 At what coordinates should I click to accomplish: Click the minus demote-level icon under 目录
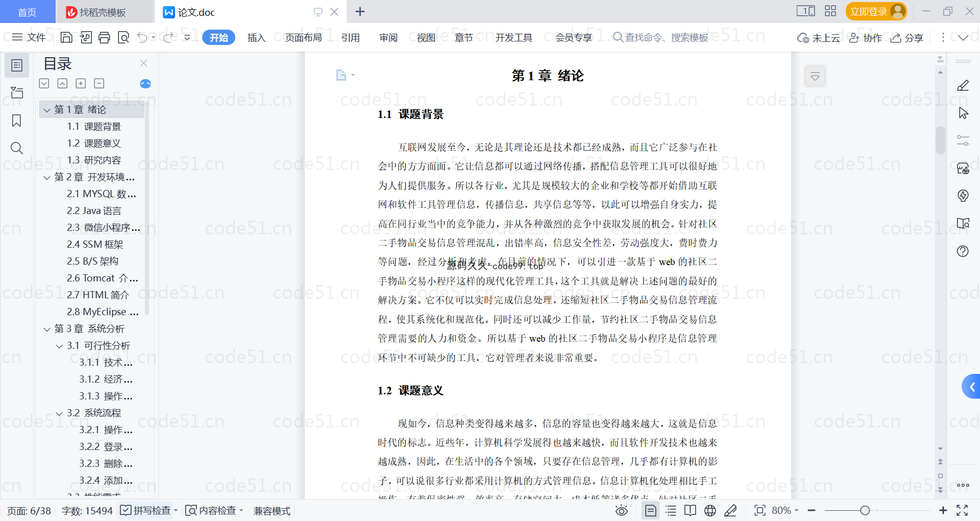pyautogui.click(x=99, y=83)
